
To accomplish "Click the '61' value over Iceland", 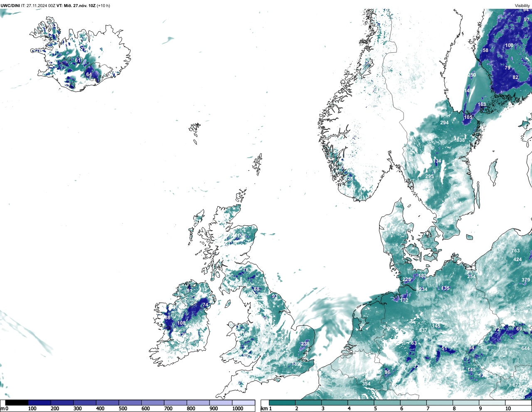I will (x=78, y=60).
